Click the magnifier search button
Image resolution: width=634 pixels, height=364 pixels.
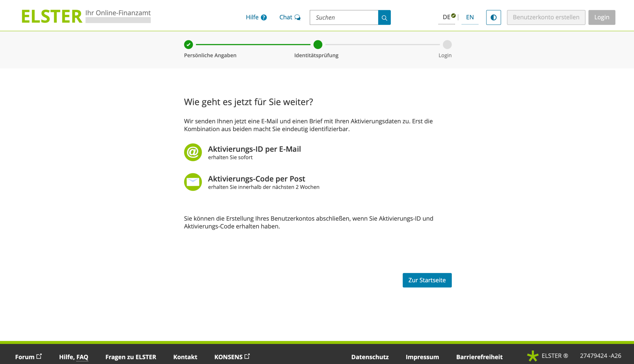coord(384,18)
